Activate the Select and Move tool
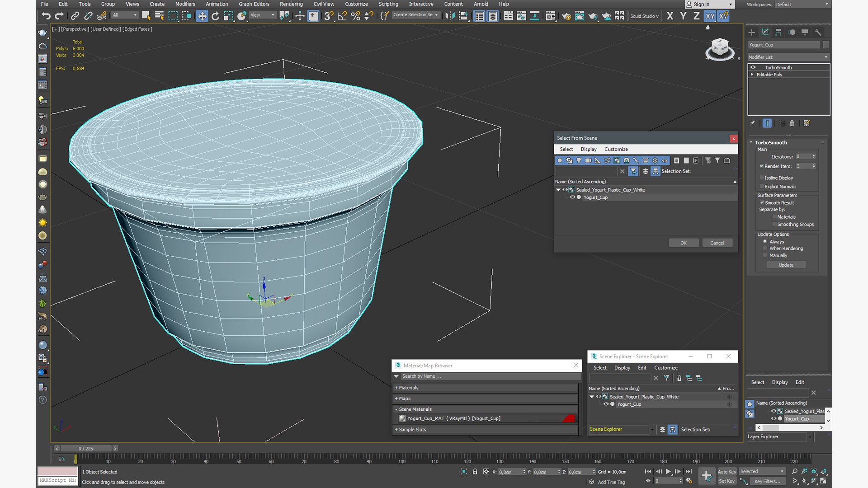 coord(202,16)
